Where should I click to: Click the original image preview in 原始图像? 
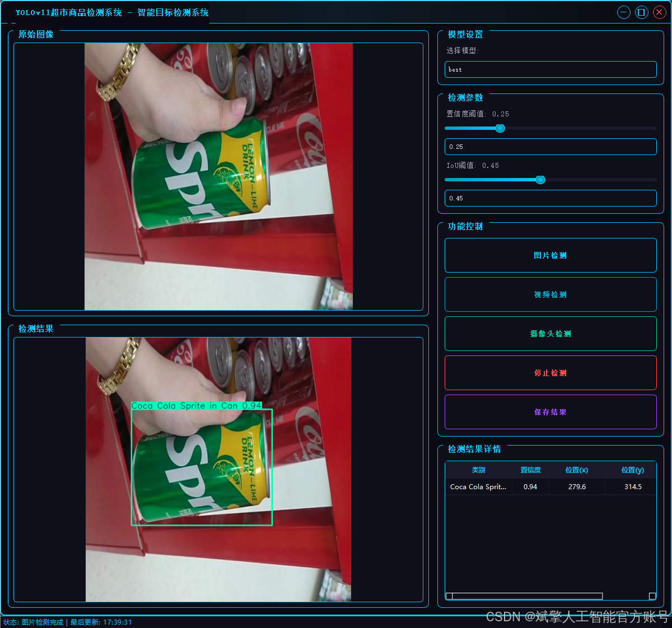218,176
